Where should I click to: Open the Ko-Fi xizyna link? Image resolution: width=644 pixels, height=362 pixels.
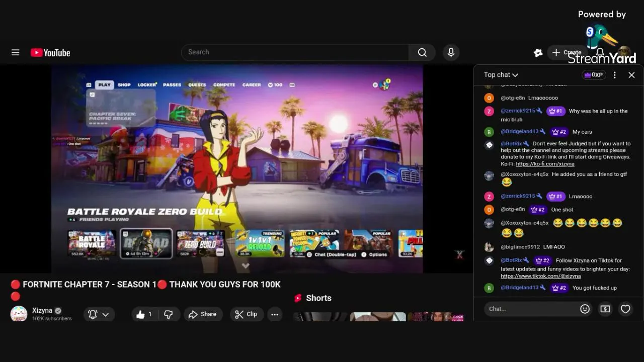545,164
